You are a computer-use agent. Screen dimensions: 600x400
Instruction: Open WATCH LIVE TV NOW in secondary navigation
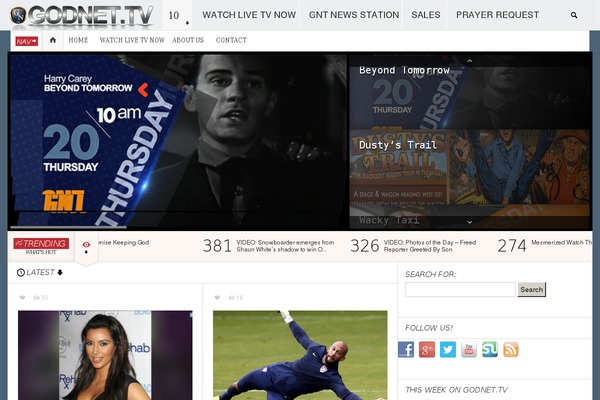[132, 40]
